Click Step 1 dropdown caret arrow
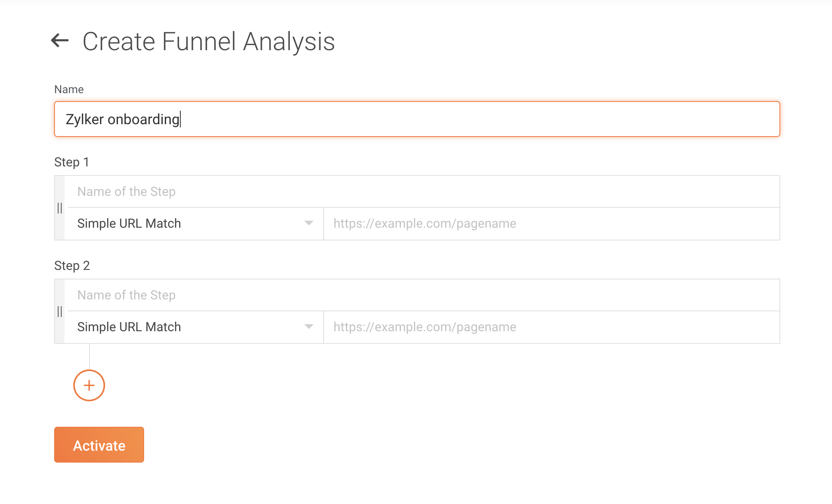This screenshot has width=832, height=504. [x=309, y=223]
